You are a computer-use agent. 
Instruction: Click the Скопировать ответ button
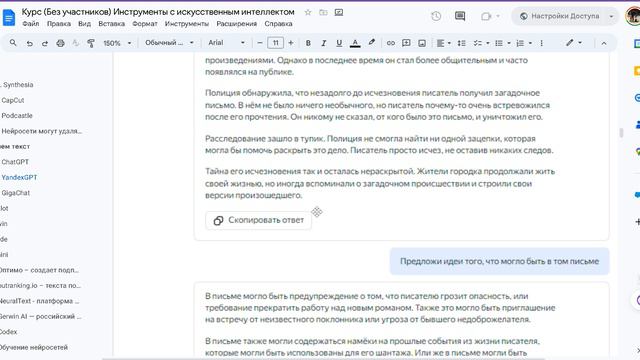click(258, 220)
